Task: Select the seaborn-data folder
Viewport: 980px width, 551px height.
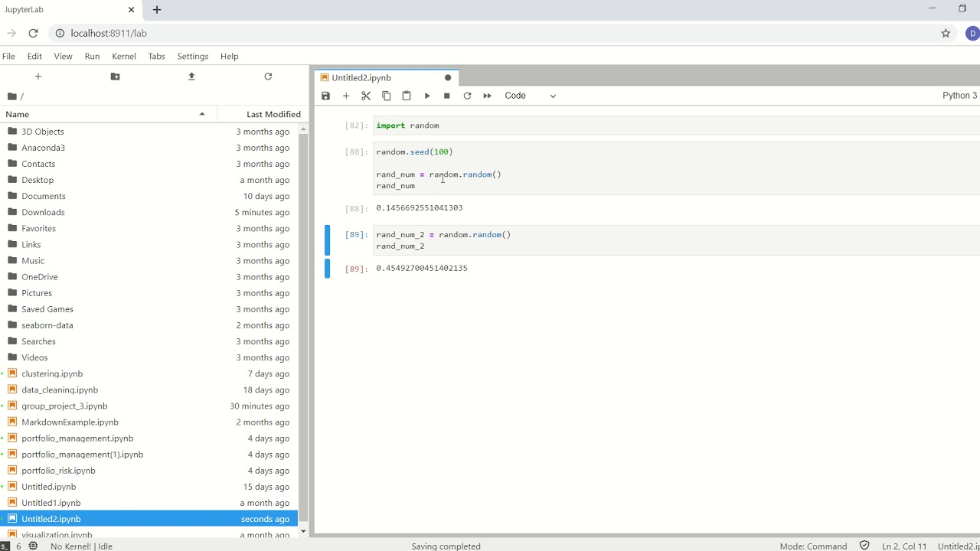Action: pos(149,325)
